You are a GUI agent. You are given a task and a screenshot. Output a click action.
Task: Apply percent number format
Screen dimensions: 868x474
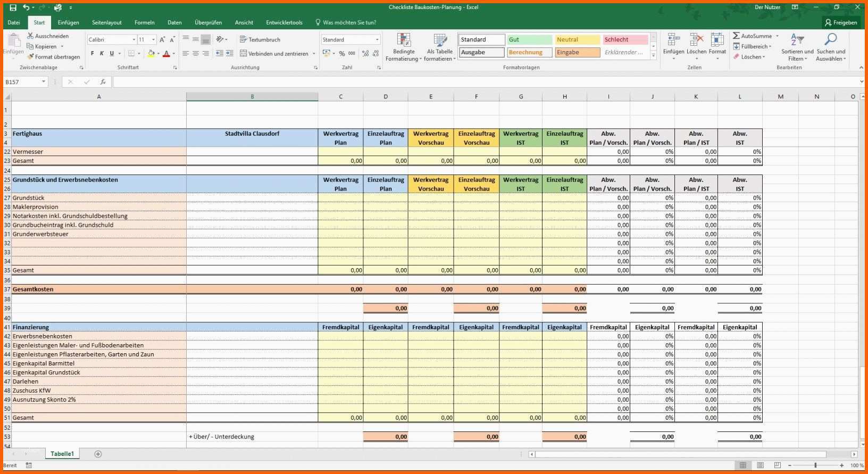342,53
